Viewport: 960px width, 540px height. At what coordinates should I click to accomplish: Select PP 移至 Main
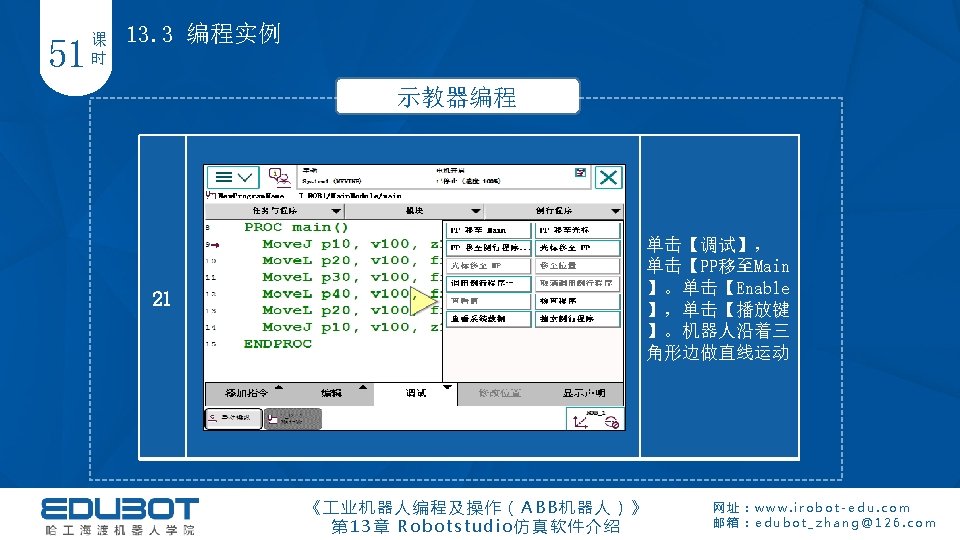pos(489,230)
